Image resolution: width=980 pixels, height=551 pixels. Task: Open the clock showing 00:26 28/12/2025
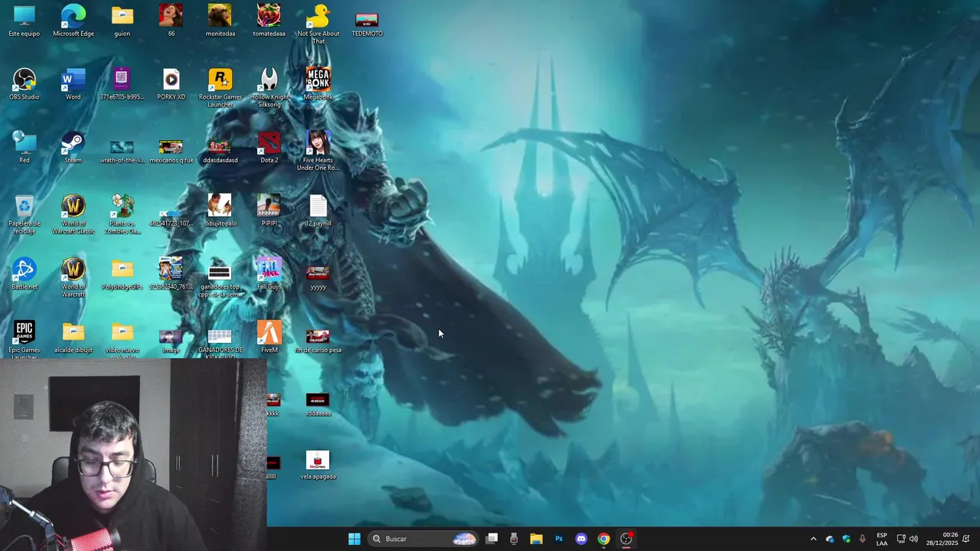pos(942,539)
